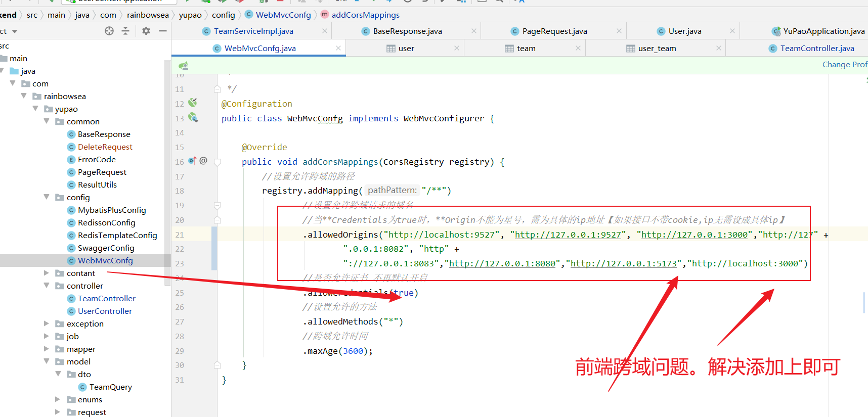
Task: Click the Spring profile icon in the green banner
Action: coord(183,65)
